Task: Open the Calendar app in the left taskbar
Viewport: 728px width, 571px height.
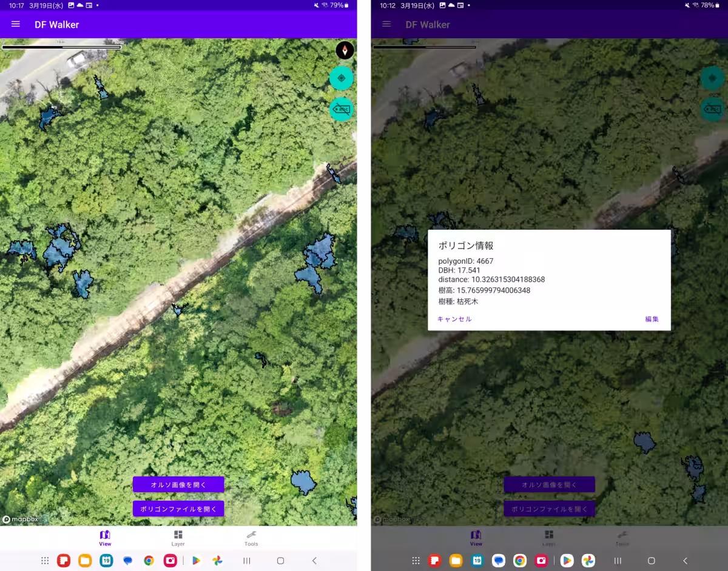Action: (106, 561)
